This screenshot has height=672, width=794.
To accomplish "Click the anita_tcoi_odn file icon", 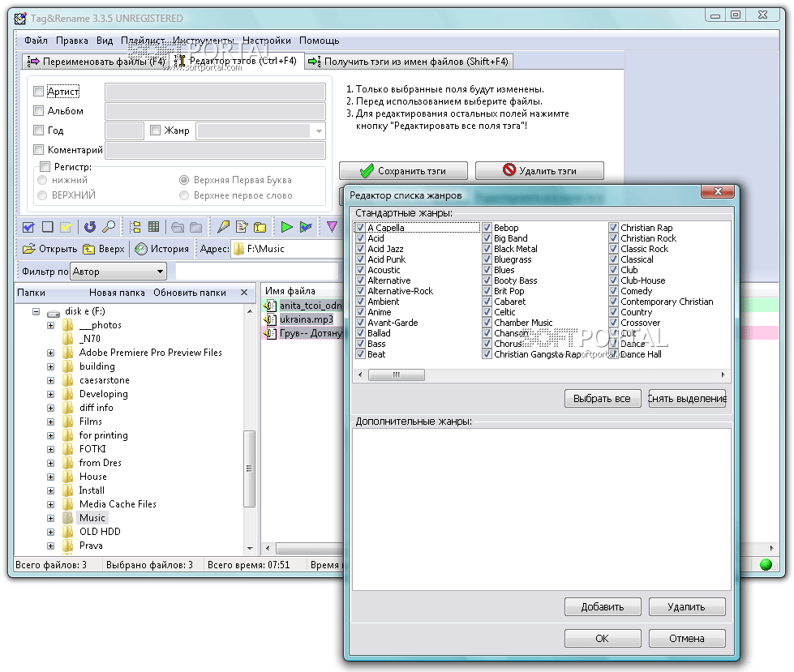I will (270, 306).
